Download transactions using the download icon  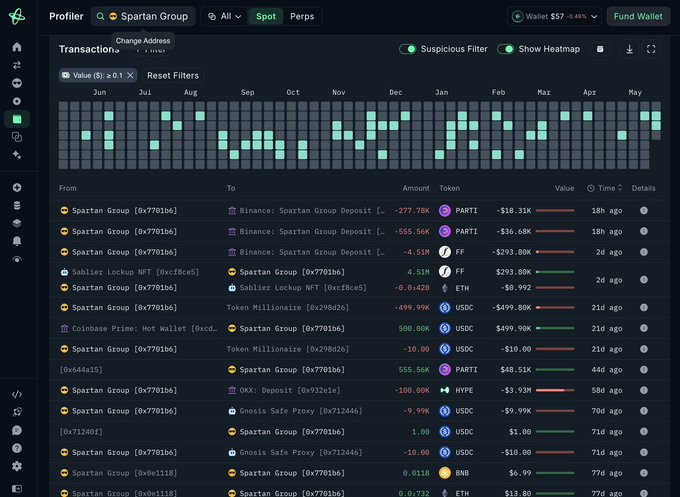[x=629, y=49]
